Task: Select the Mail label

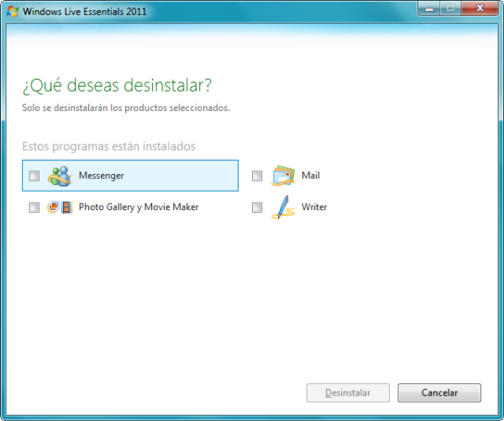Action: click(x=311, y=176)
